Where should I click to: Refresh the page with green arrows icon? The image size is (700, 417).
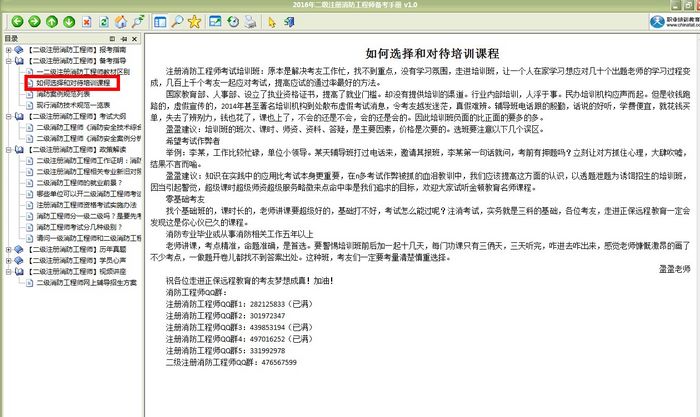click(104, 21)
